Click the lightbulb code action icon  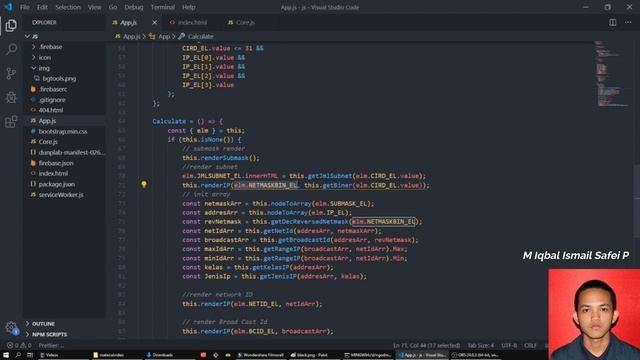(x=144, y=184)
